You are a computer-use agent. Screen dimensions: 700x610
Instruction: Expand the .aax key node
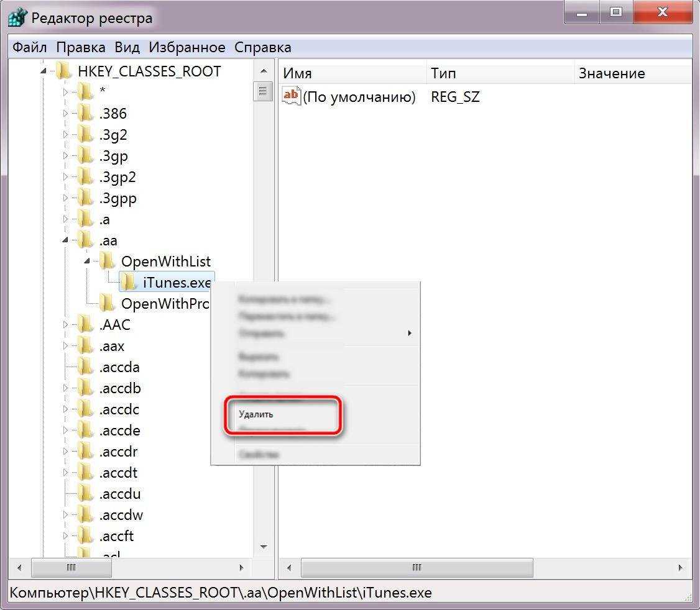coord(66,346)
